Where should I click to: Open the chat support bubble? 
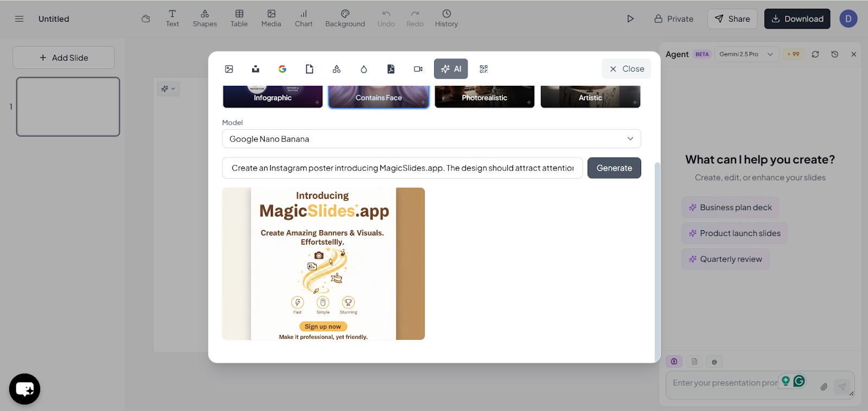coord(25,389)
